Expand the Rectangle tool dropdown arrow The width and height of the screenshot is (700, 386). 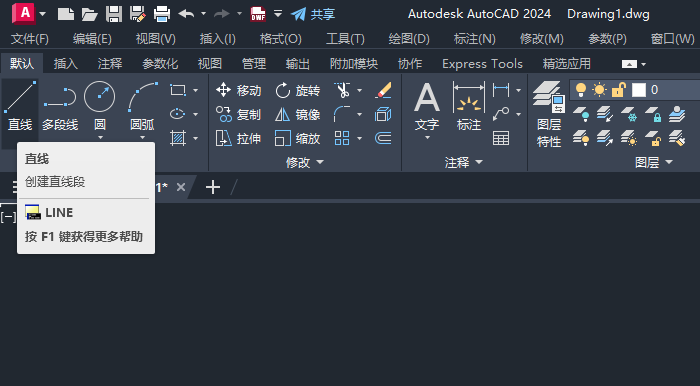[x=196, y=90]
